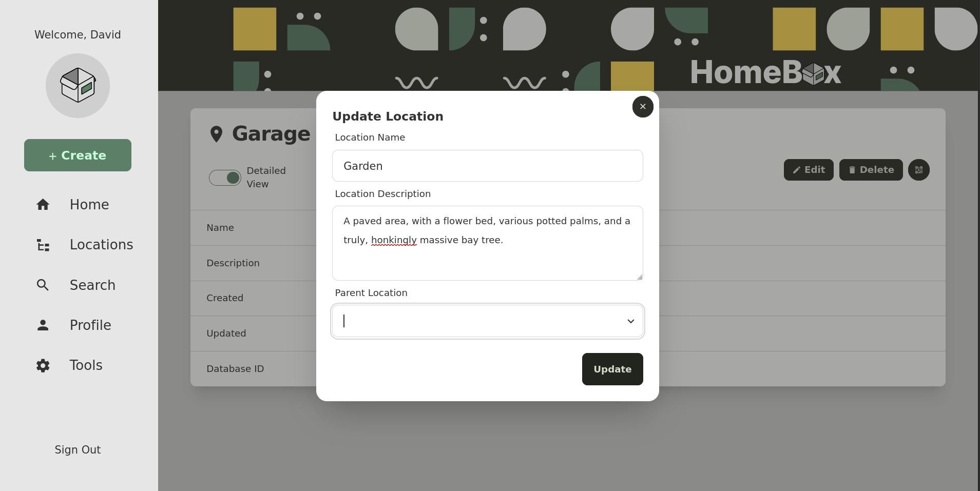Click the "Garage" page title text
The width and height of the screenshot is (980, 491).
[271, 134]
